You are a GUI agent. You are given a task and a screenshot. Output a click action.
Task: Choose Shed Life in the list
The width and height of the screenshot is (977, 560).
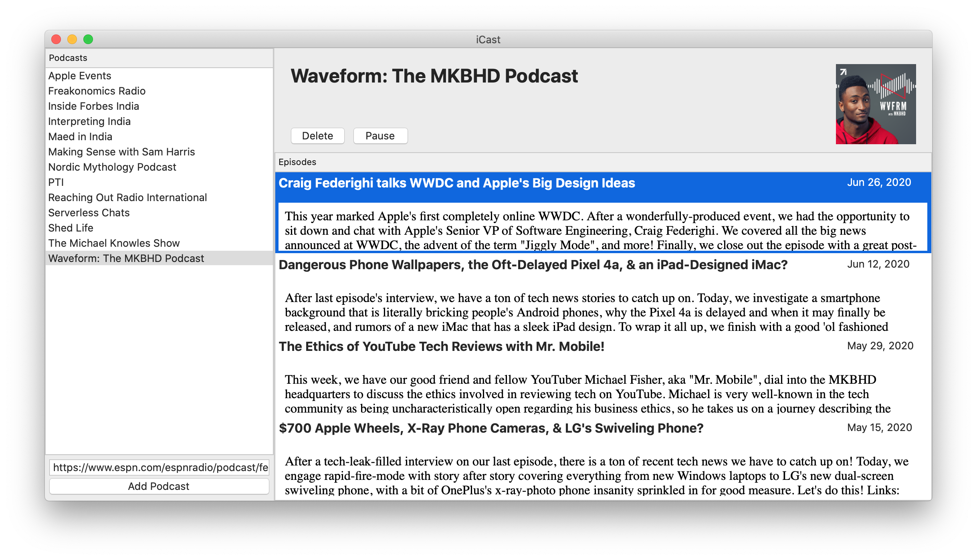click(x=159, y=228)
